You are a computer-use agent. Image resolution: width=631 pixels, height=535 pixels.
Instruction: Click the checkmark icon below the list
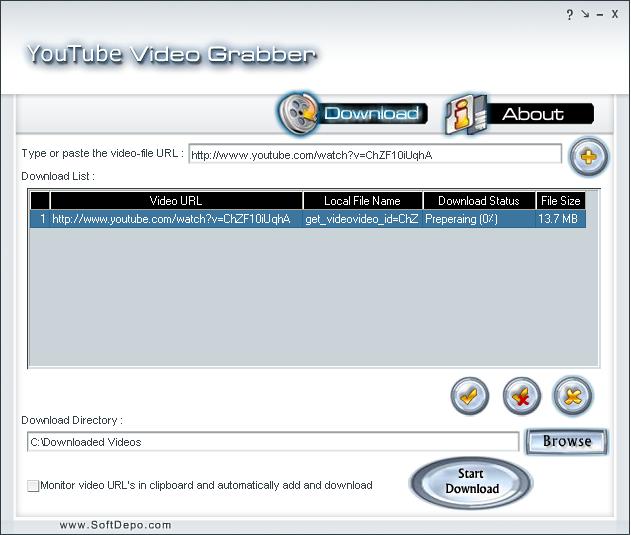click(x=470, y=396)
